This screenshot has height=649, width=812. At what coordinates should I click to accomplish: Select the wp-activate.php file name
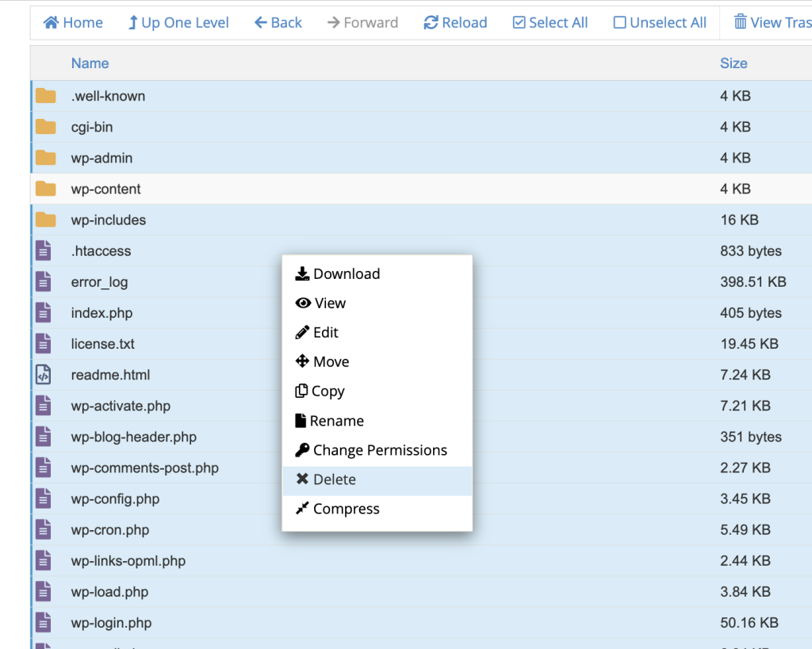pyautogui.click(x=121, y=406)
